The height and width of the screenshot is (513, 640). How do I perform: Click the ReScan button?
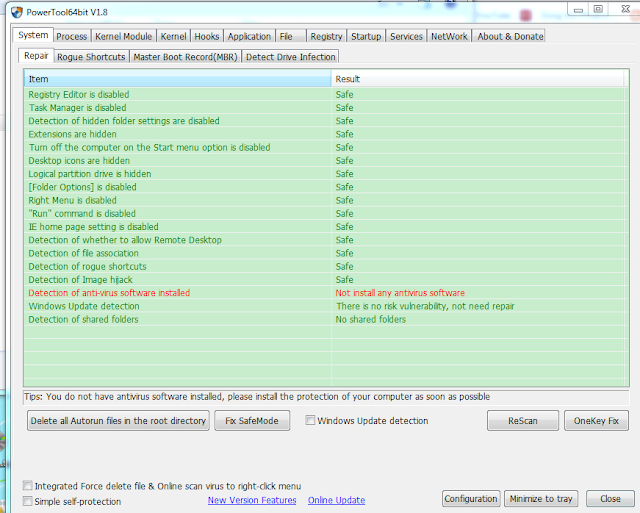(523, 421)
